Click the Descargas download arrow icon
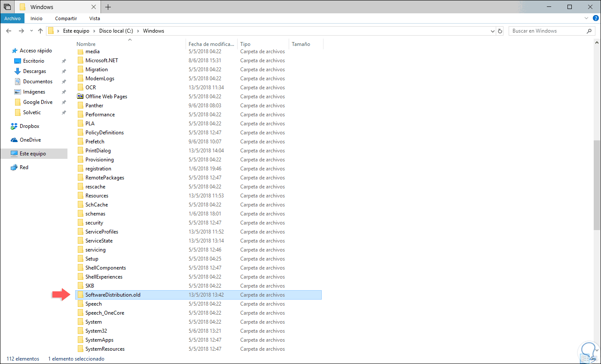601x364 pixels. point(18,71)
